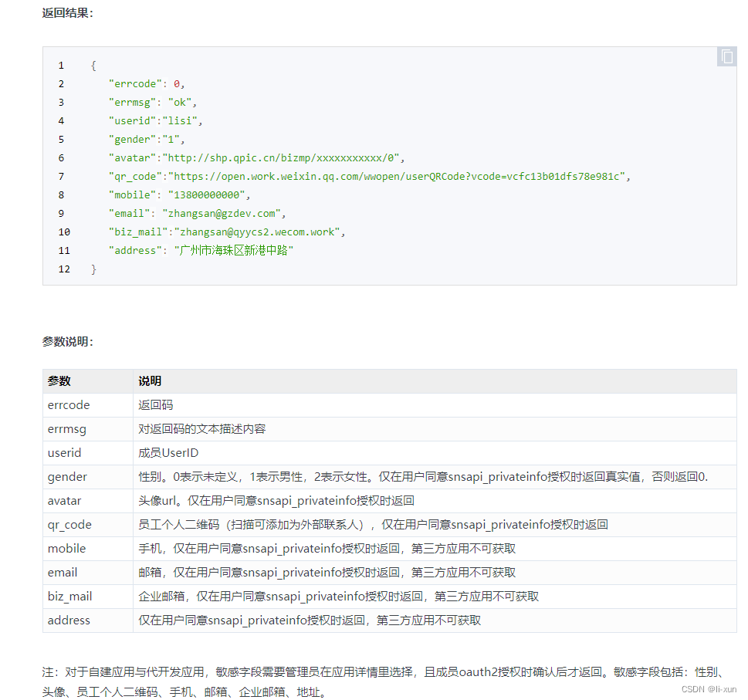The width and height of the screenshot is (748, 700).
Task: Click the email zhangsan@gzdev.com line
Action: point(197,214)
